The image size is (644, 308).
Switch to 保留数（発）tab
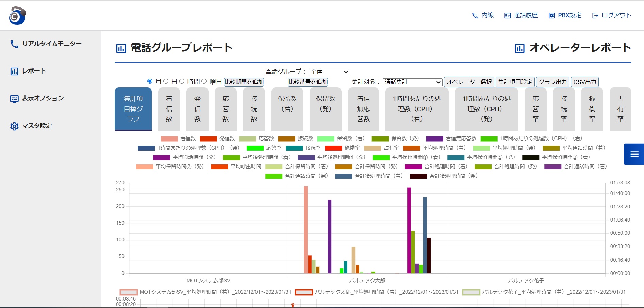pyautogui.click(x=326, y=109)
